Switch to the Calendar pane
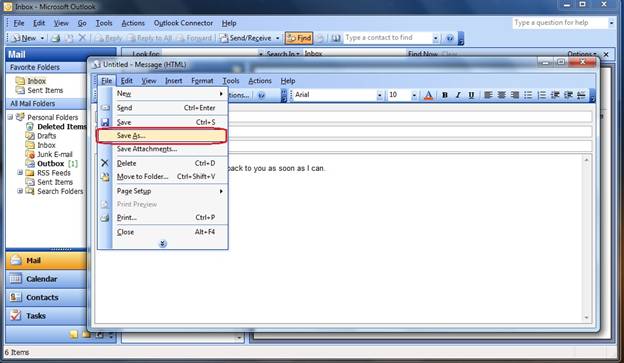 pyautogui.click(x=46, y=279)
